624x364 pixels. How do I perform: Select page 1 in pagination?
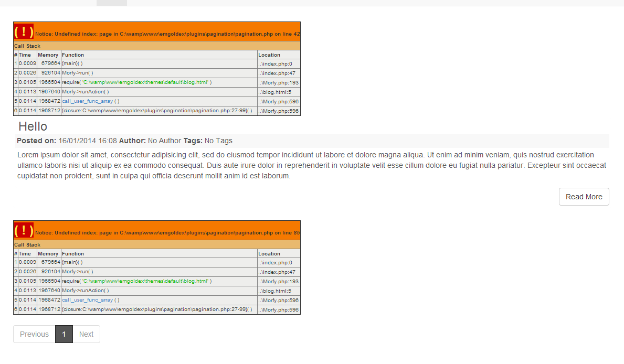pyautogui.click(x=64, y=334)
